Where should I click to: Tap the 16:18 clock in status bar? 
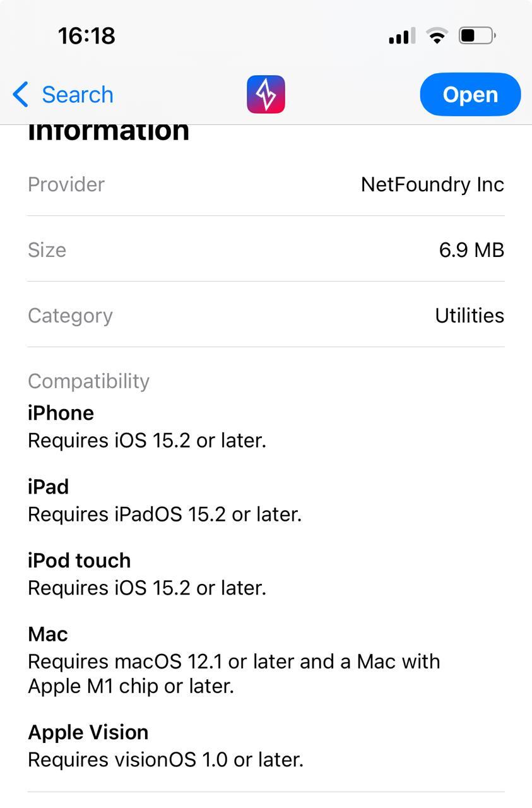click(86, 36)
